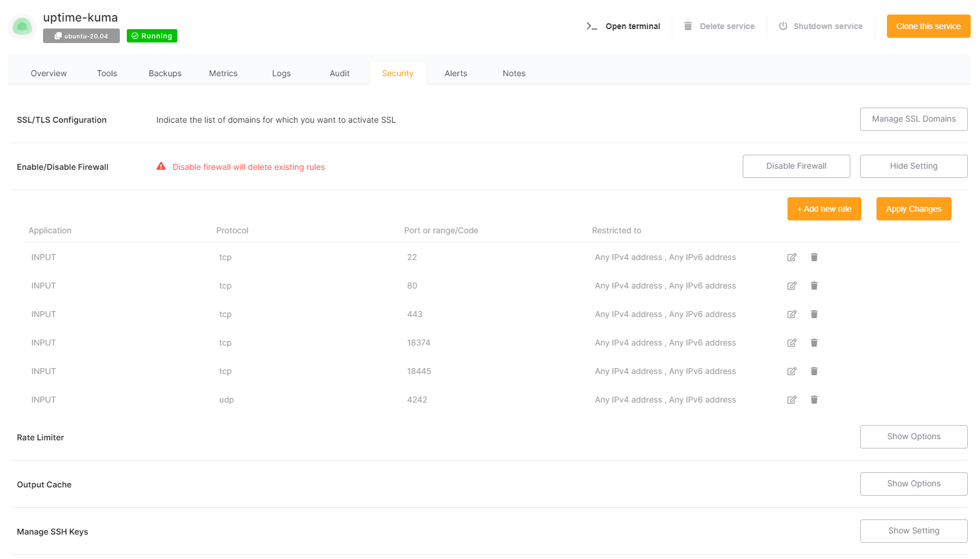Delete the udp 4242 firewall rule
This screenshot has width=980, height=559.
[814, 400]
